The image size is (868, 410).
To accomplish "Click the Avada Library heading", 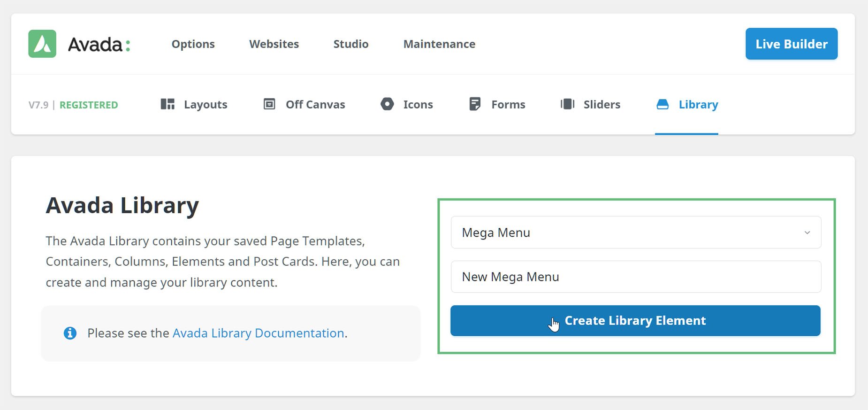I will [x=122, y=206].
